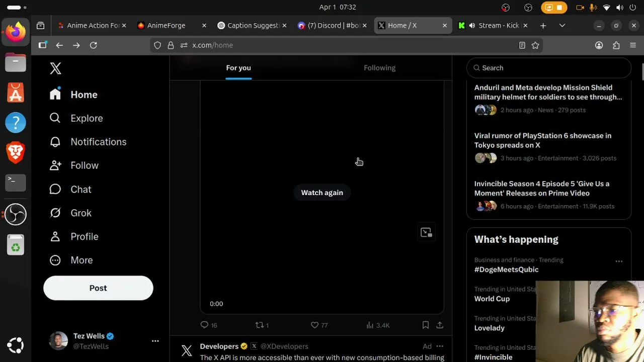Show site security lock info

click(x=171, y=45)
